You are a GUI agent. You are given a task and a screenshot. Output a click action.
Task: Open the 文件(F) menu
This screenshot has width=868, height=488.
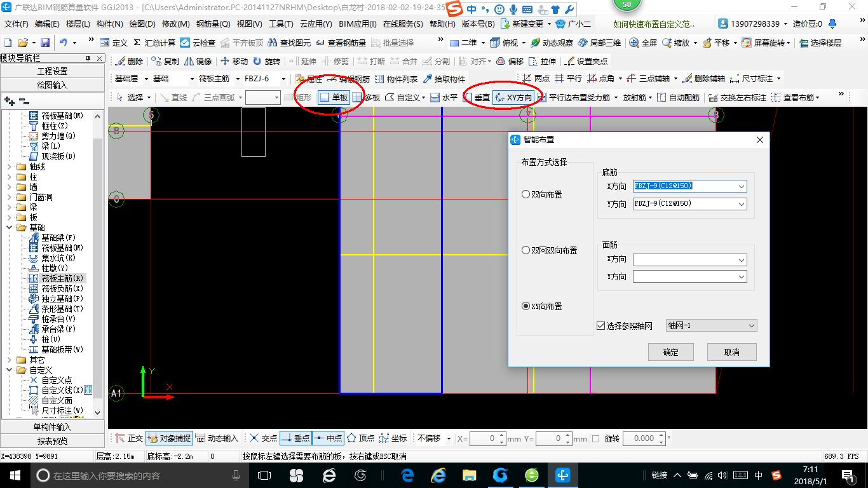17,24
